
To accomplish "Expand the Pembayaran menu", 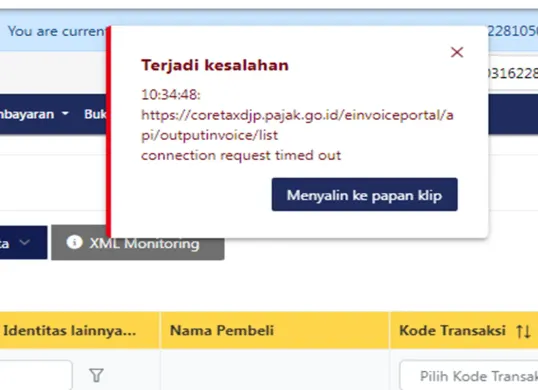I will coord(34,114).
